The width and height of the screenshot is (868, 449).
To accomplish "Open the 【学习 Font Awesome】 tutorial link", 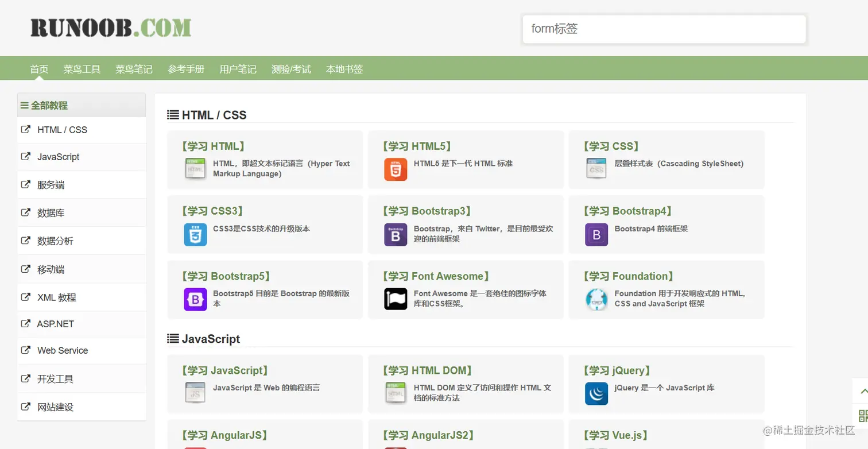I will [x=436, y=277].
